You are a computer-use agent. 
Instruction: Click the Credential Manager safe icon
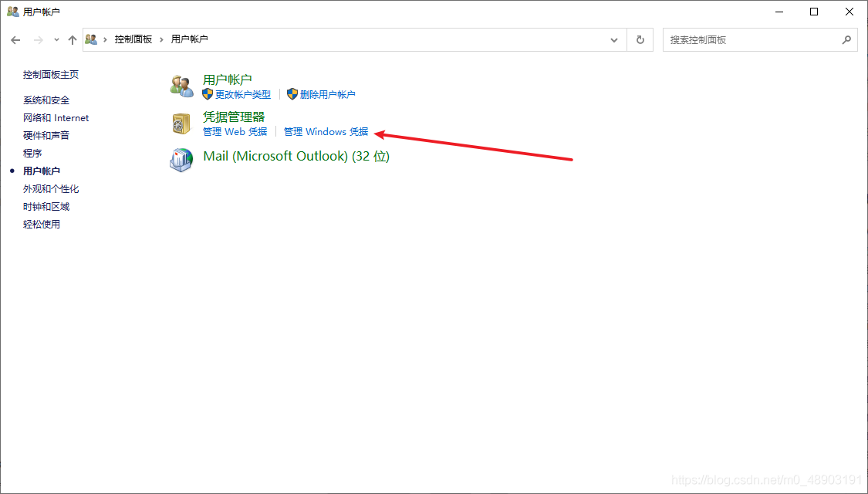[x=181, y=123]
